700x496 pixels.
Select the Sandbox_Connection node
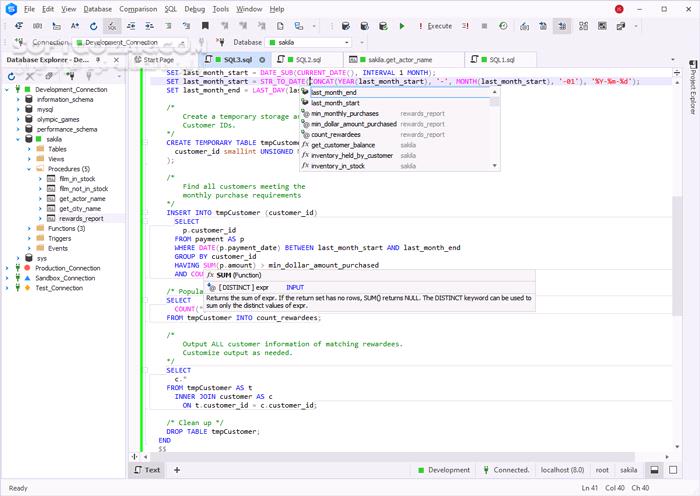coord(65,278)
